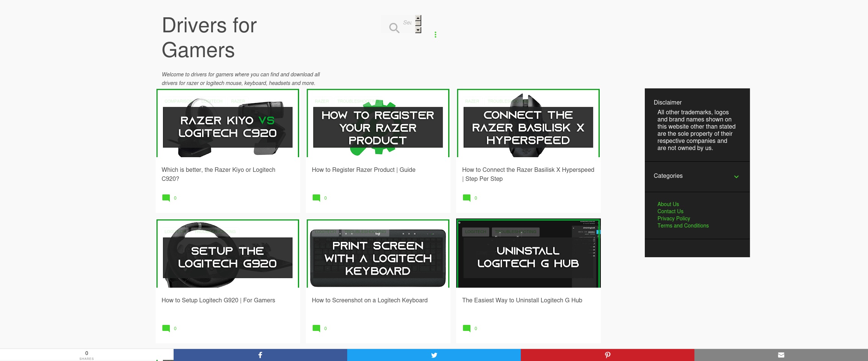Image resolution: width=868 pixels, height=361 pixels.
Task: Open 'How to Setup Logitech G920' article
Action: (218, 300)
